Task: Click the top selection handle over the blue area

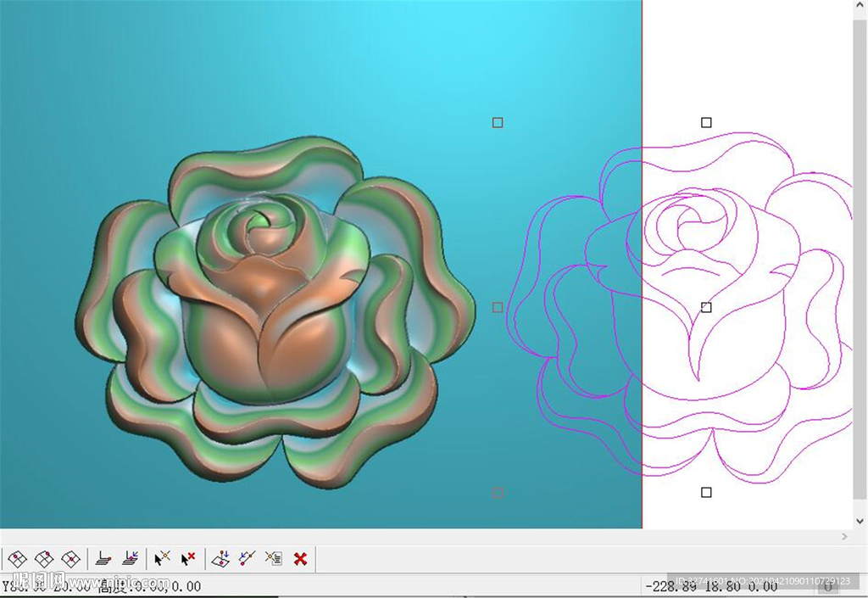Action: click(498, 123)
